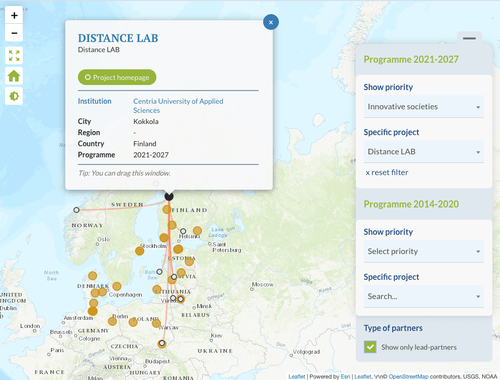Image resolution: width=500 pixels, height=380 pixels.
Task: Reset map to home view
Action: pos(14,76)
